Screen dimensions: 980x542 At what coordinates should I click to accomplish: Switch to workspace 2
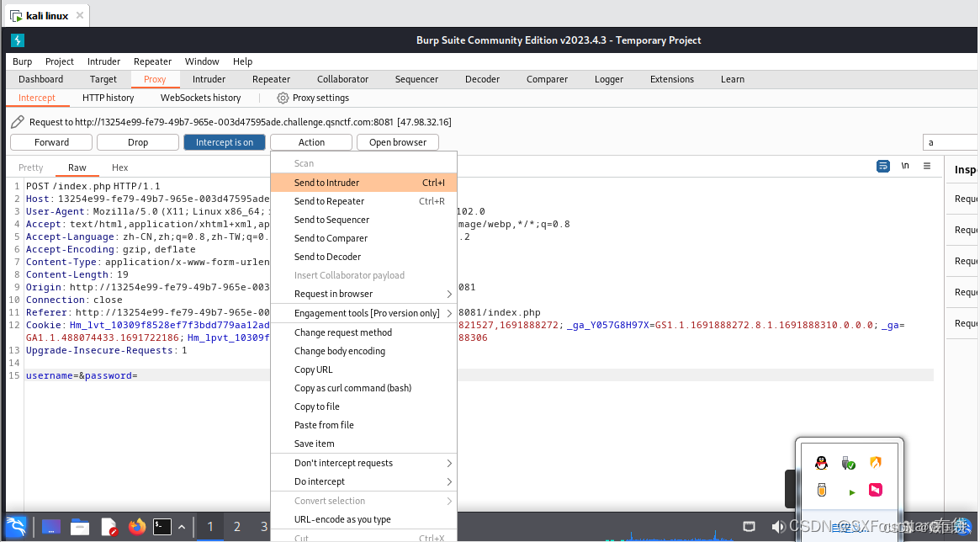[237, 526]
